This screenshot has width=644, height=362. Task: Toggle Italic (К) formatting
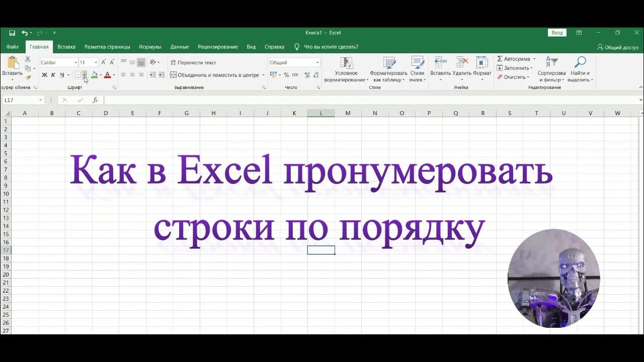pyautogui.click(x=53, y=75)
